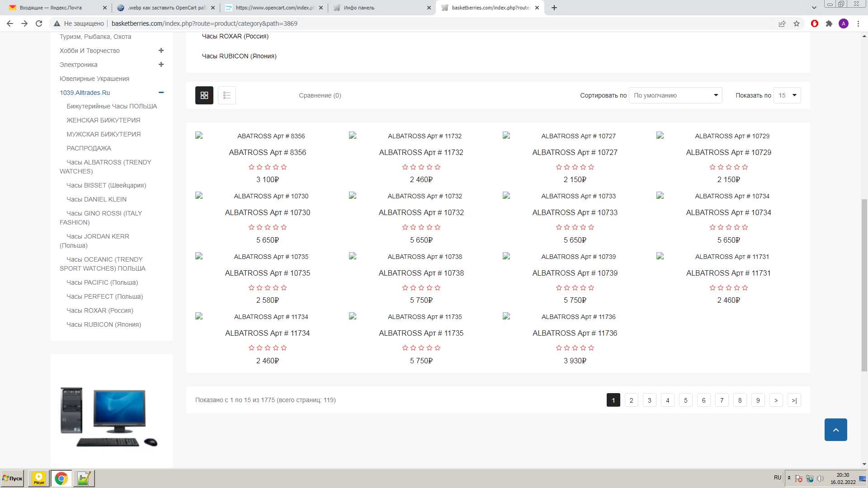Open Chrome from the taskbar
Image resolution: width=868 pixels, height=488 pixels.
tap(61, 478)
